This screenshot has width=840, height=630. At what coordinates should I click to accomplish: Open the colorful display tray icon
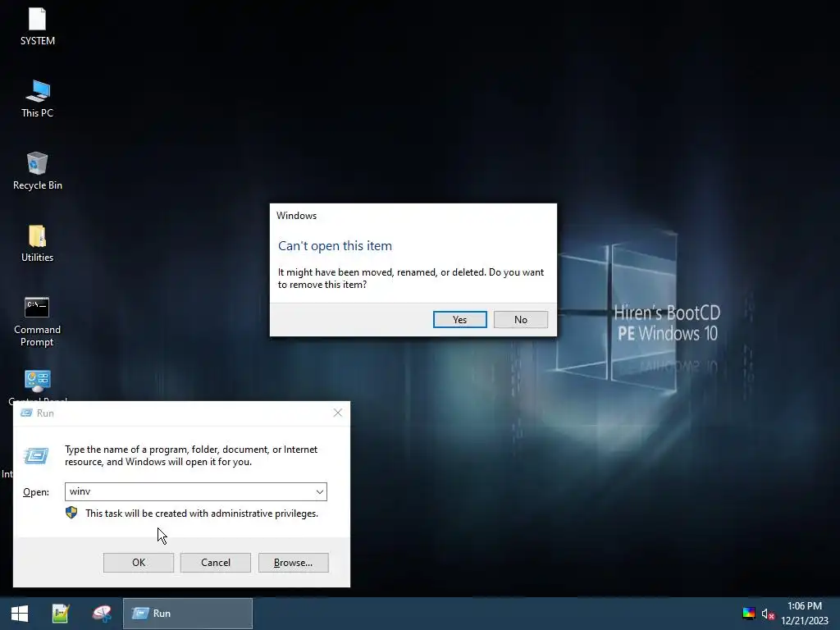(748, 614)
